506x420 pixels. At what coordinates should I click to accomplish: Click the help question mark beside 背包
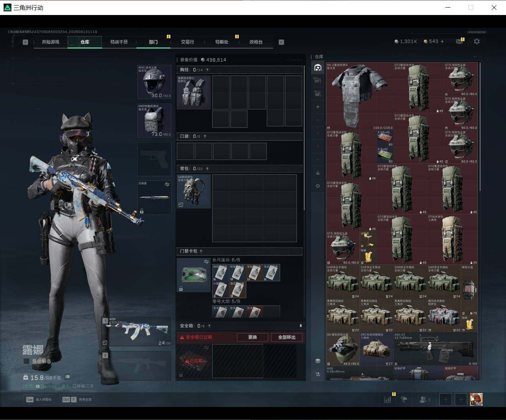pyautogui.click(x=207, y=169)
